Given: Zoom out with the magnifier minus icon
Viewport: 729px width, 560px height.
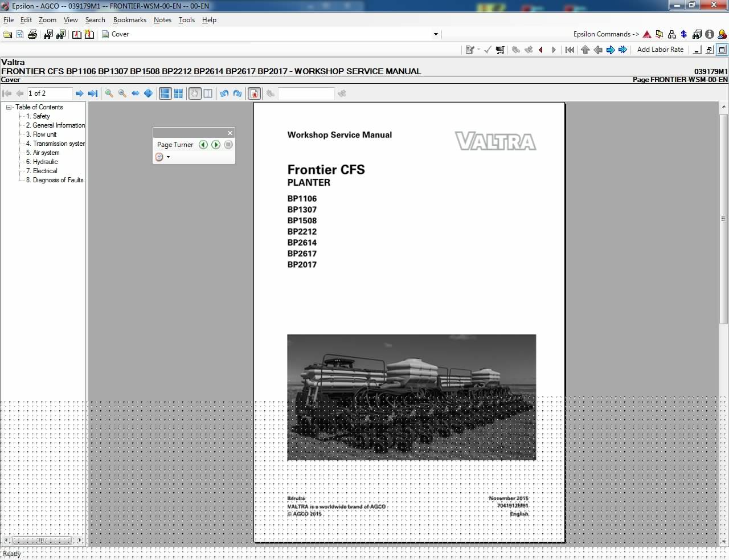Looking at the screenshot, I should pyautogui.click(x=122, y=93).
